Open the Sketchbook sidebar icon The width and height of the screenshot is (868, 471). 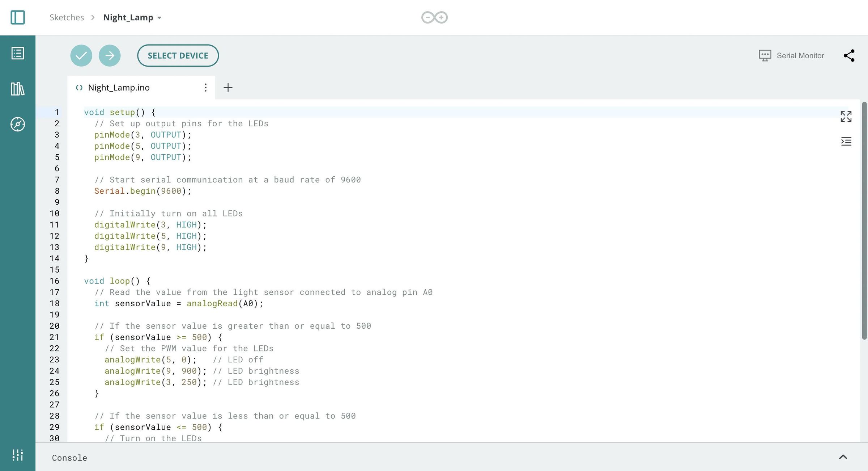pos(17,53)
